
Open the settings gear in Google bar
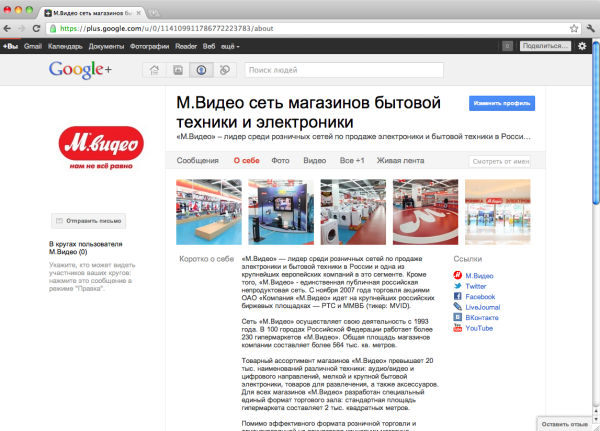(x=583, y=46)
